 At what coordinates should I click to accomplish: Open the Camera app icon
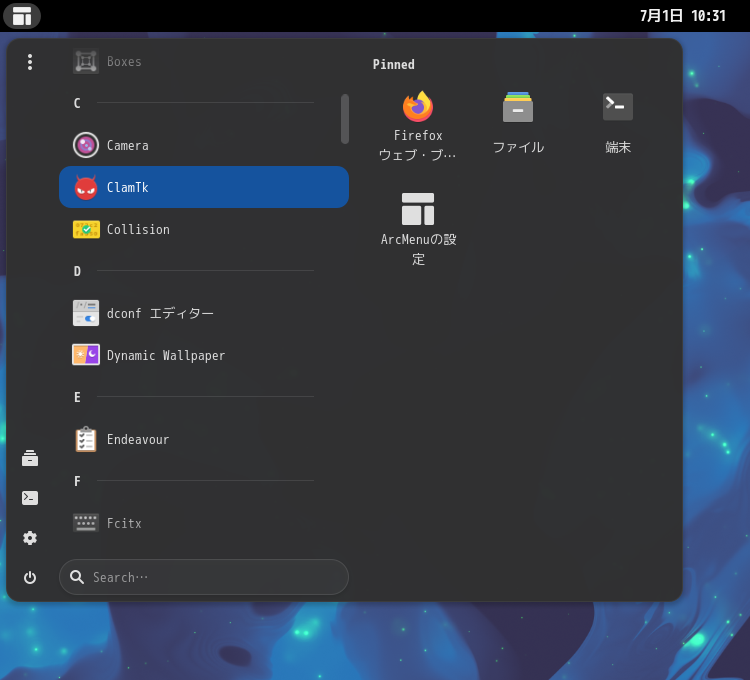tap(86, 145)
